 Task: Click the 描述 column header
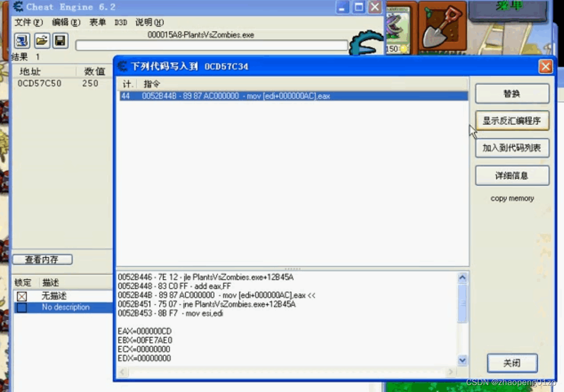click(x=50, y=283)
